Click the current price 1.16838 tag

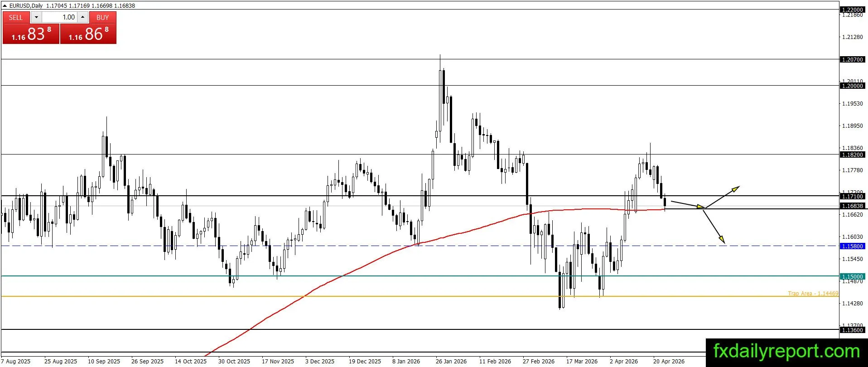pos(852,206)
